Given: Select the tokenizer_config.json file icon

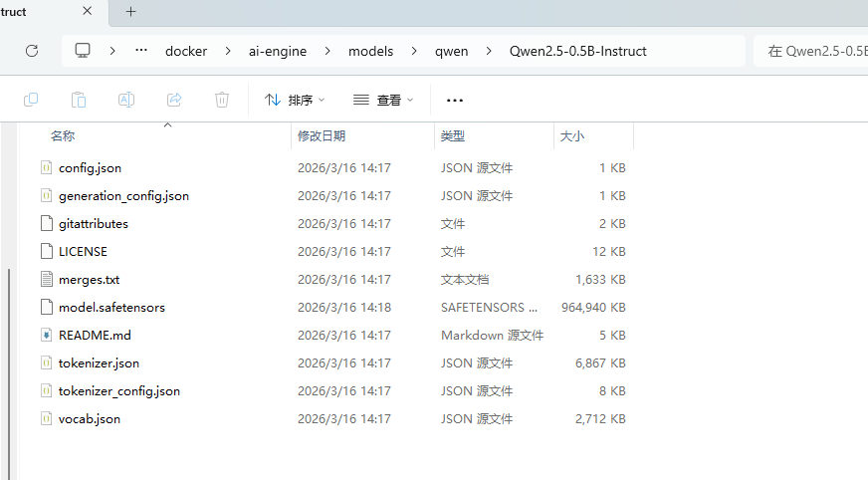Looking at the screenshot, I should pyautogui.click(x=47, y=390).
